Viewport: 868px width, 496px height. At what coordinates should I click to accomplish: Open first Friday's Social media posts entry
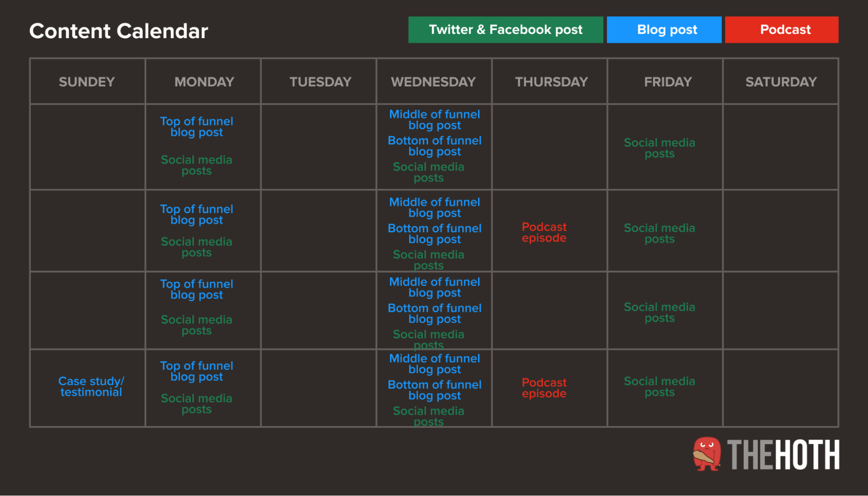(x=659, y=148)
